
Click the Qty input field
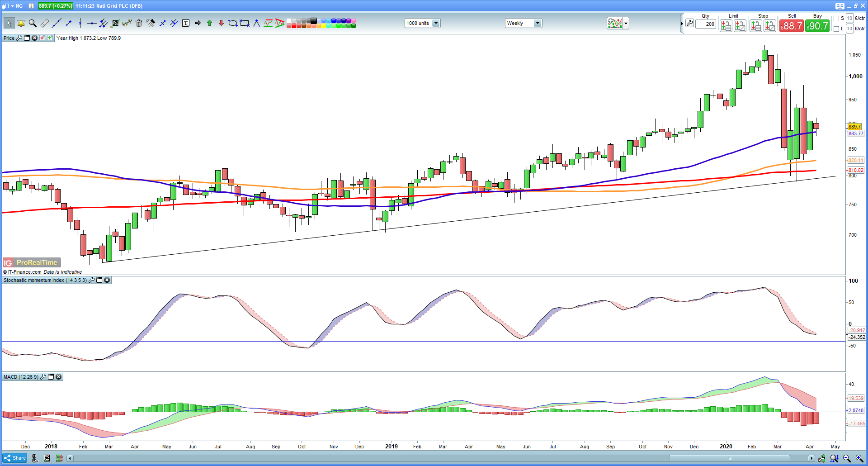click(x=706, y=24)
